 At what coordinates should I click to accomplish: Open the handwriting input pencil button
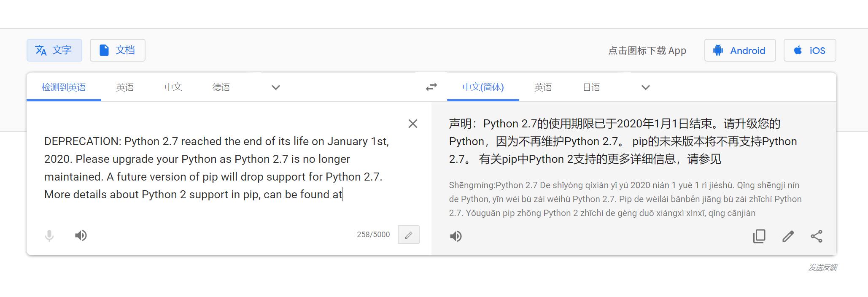point(409,235)
